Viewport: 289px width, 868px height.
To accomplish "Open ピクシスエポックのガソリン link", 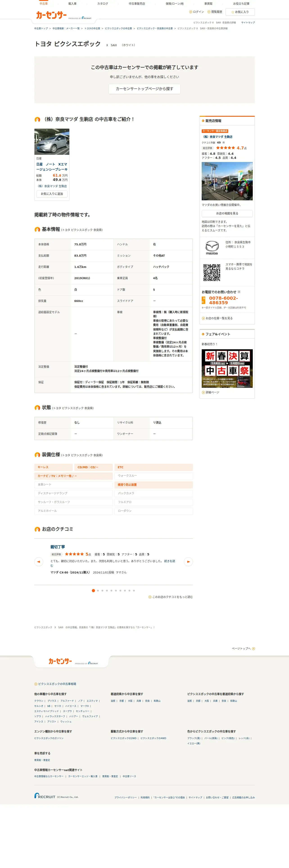I will tap(49, 738).
